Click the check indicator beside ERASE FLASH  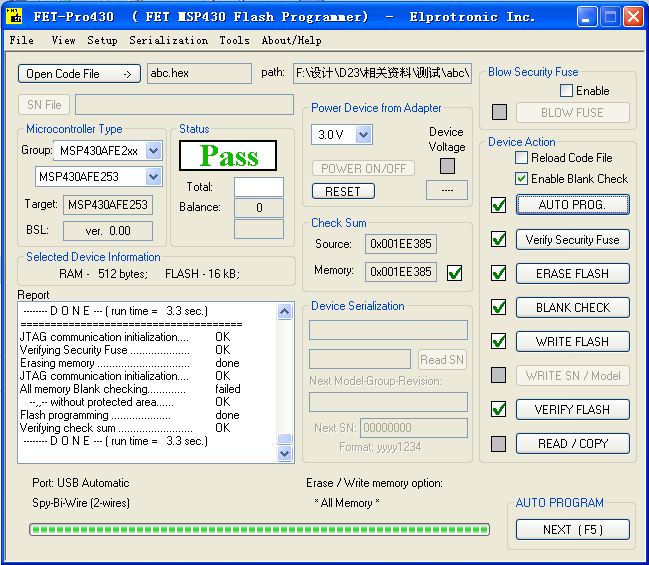498,273
